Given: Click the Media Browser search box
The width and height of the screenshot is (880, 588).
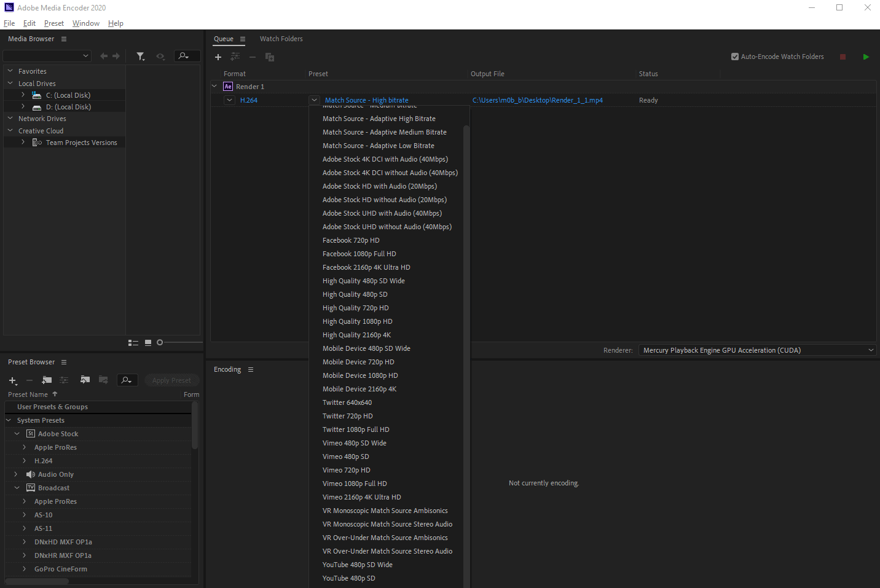Looking at the screenshot, I should click(x=187, y=56).
